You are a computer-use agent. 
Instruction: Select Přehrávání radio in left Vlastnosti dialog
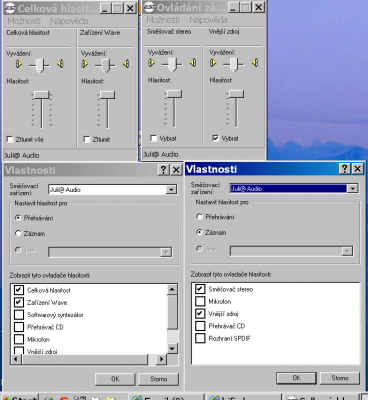(x=18, y=218)
